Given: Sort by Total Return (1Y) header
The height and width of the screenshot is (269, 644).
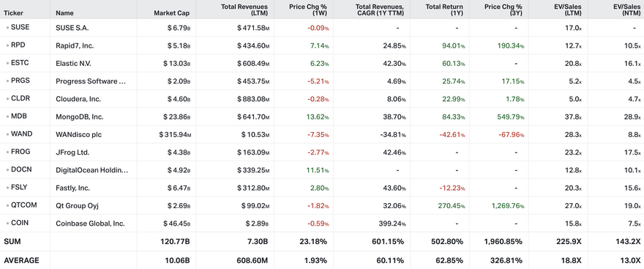Looking at the screenshot, I should pyautogui.click(x=444, y=10).
